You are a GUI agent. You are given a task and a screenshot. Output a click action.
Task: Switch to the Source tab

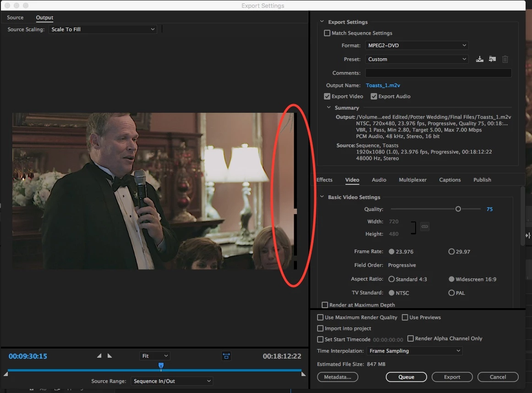[x=15, y=17]
